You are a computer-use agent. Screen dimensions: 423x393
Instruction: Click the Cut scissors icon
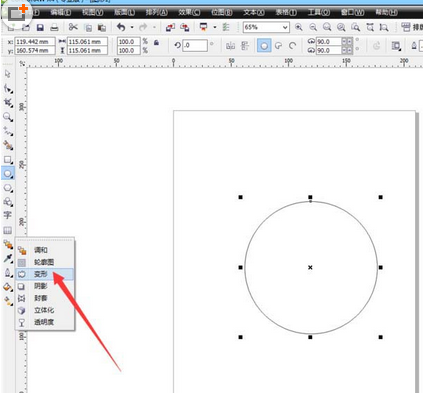(73, 27)
